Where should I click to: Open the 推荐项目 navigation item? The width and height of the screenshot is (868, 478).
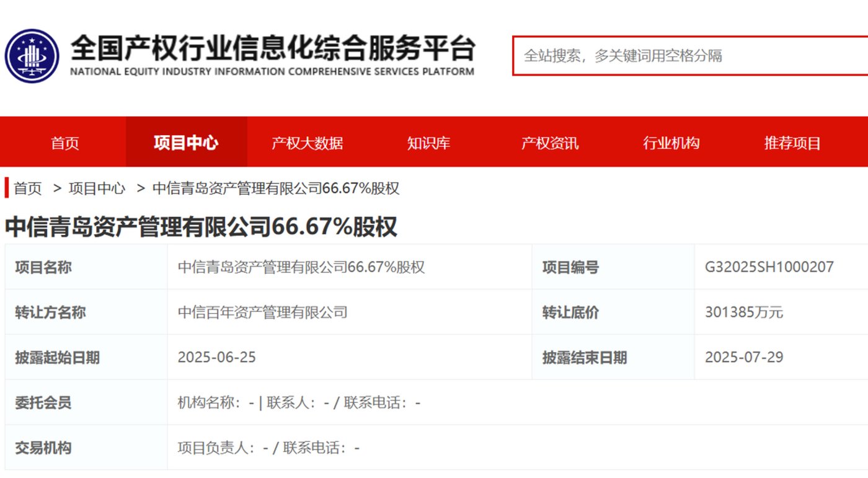pyautogui.click(x=792, y=143)
